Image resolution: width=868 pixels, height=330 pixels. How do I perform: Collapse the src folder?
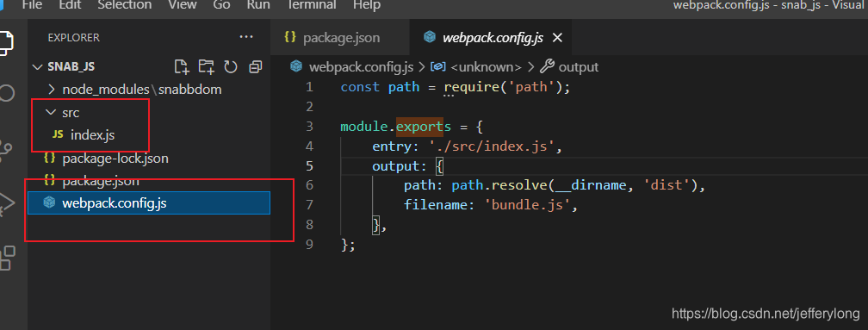point(51,112)
